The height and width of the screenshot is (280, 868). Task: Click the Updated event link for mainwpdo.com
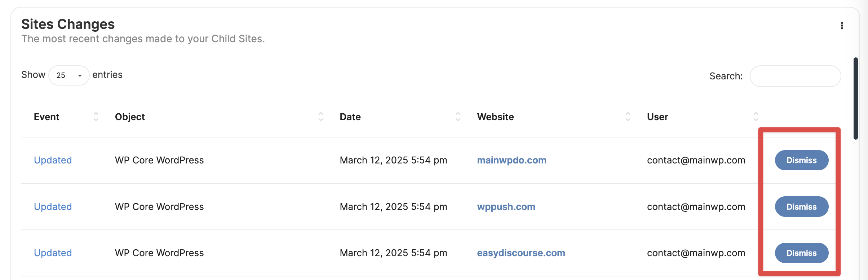[x=53, y=160]
